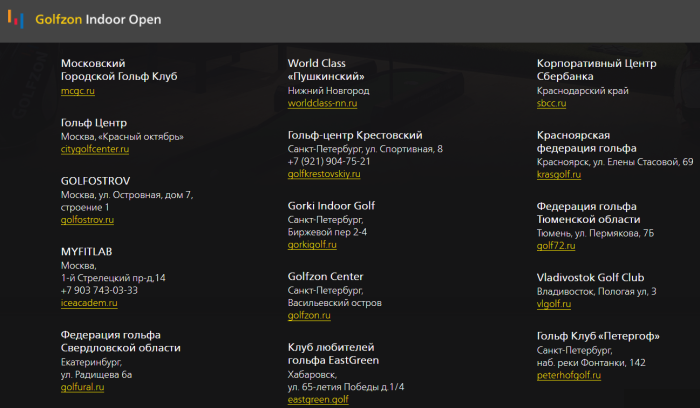Image resolution: width=700 pixels, height=408 pixels.
Task: Select phone number +7 (921) 904-75-21
Action: tap(329, 161)
